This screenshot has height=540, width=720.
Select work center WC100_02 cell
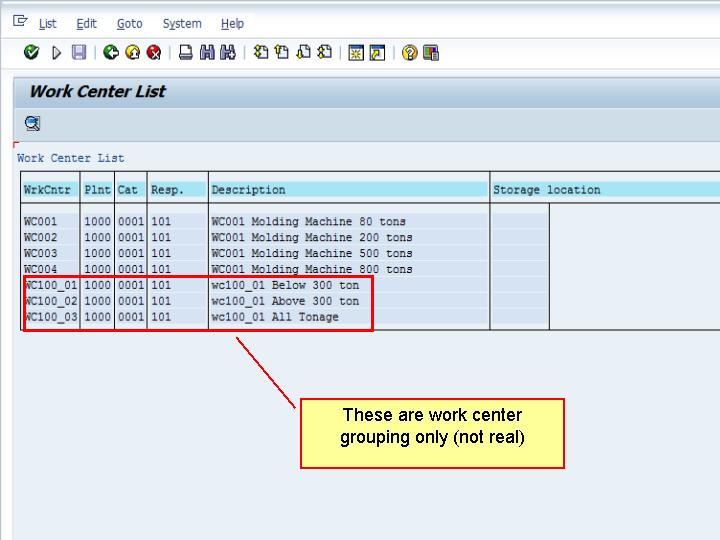(x=51, y=301)
